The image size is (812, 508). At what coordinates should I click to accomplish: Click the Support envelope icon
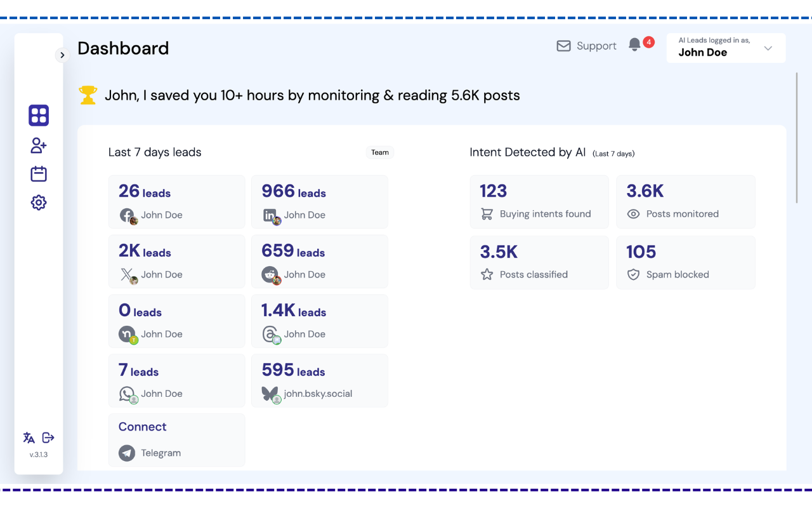[563, 46]
